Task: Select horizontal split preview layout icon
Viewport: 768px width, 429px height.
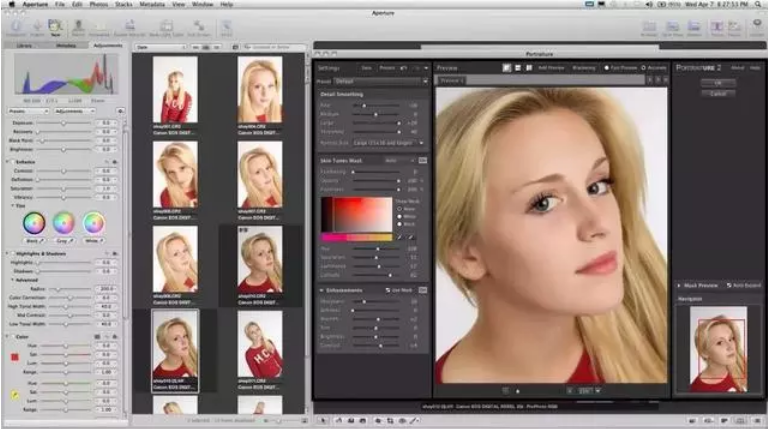Action: click(x=518, y=68)
